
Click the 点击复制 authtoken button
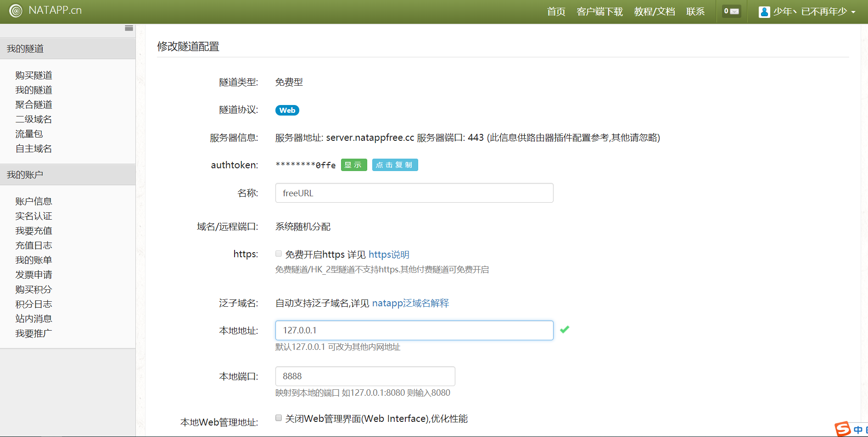tap(395, 165)
